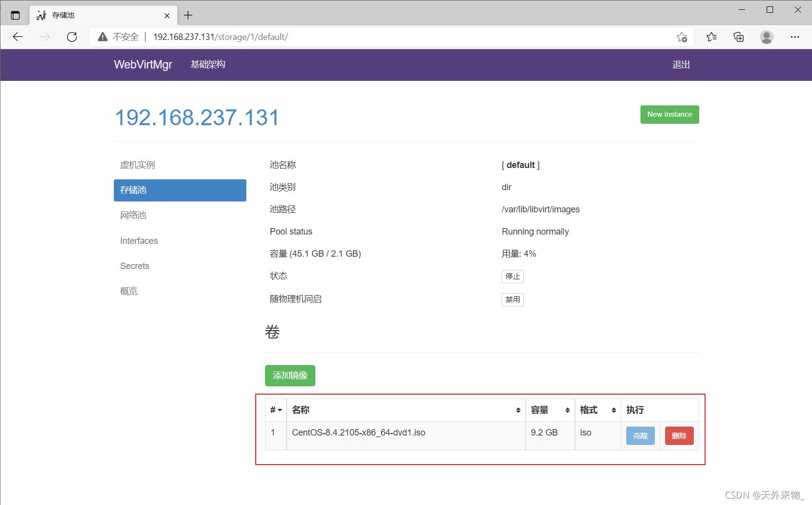Close the 存储池 browser tab
The width and height of the screenshot is (812, 505).
point(167,15)
